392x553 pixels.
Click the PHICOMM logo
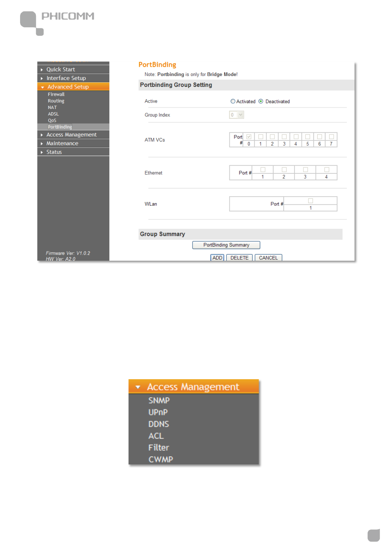57,23
